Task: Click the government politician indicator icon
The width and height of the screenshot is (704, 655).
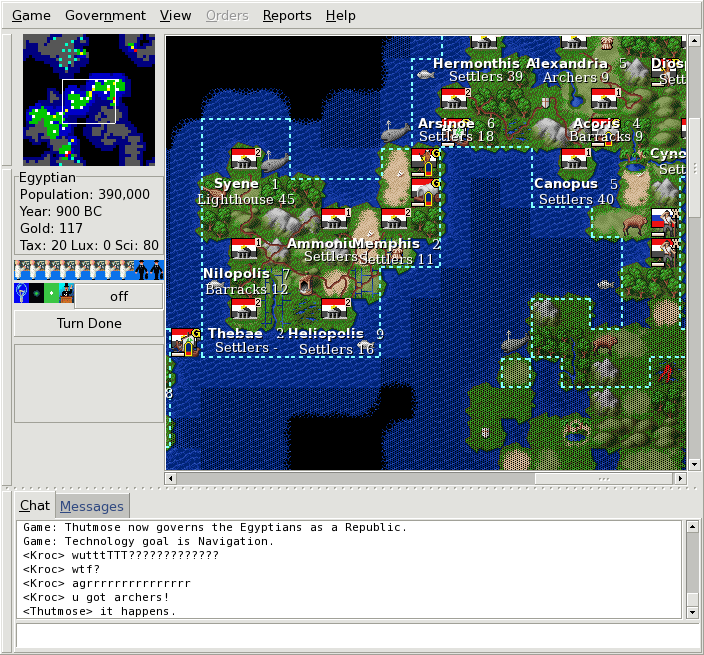Action: coord(66,293)
